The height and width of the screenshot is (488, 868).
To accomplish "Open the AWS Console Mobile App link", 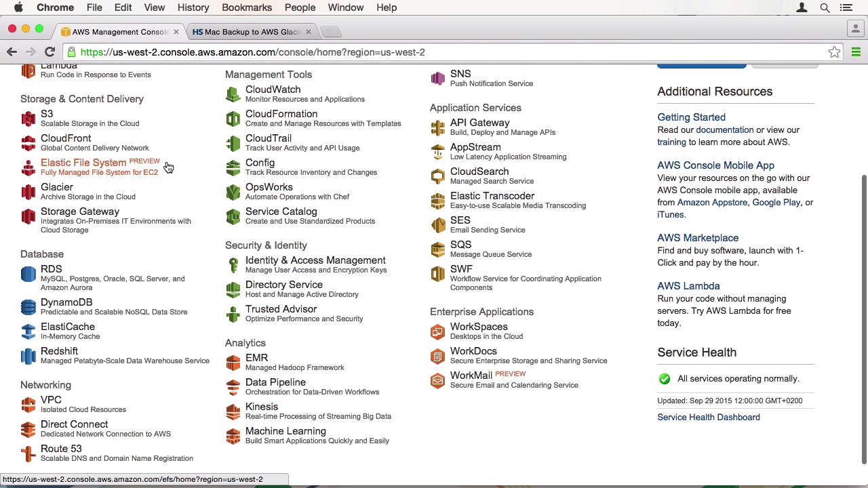I will tap(715, 165).
